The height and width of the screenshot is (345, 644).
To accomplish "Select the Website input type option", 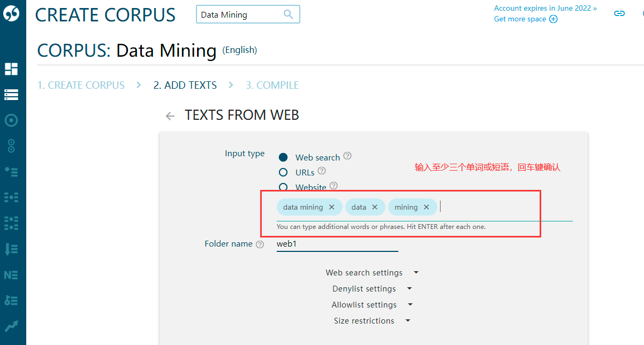I will pos(284,187).
